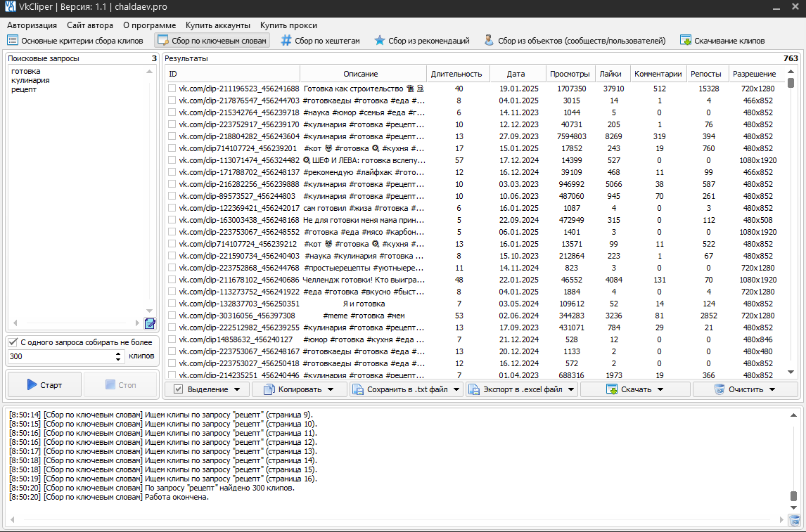This screenshot has height=532, width=806.
Task: Select the checkbox for clip-217876547_456244703
Action: click(172, 101)
